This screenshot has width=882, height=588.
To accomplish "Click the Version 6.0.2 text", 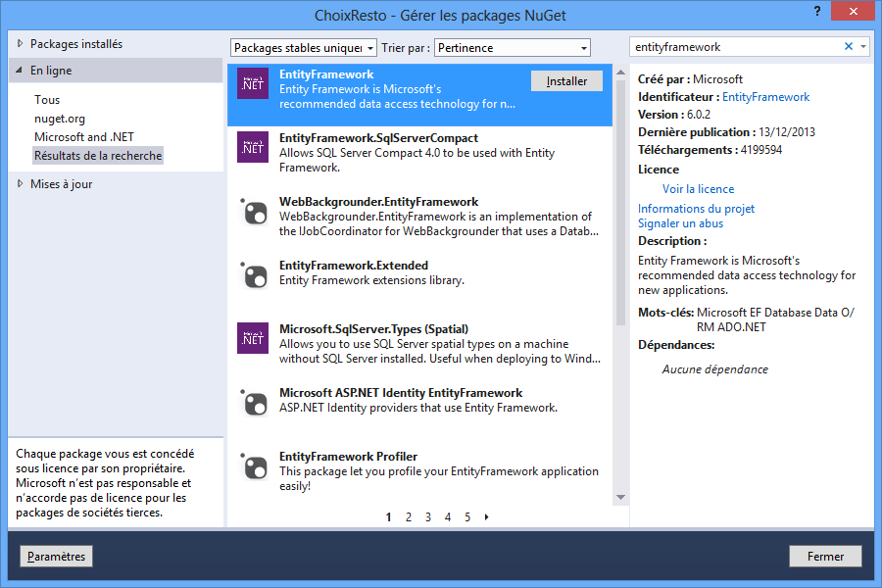I will coord(674,115).
